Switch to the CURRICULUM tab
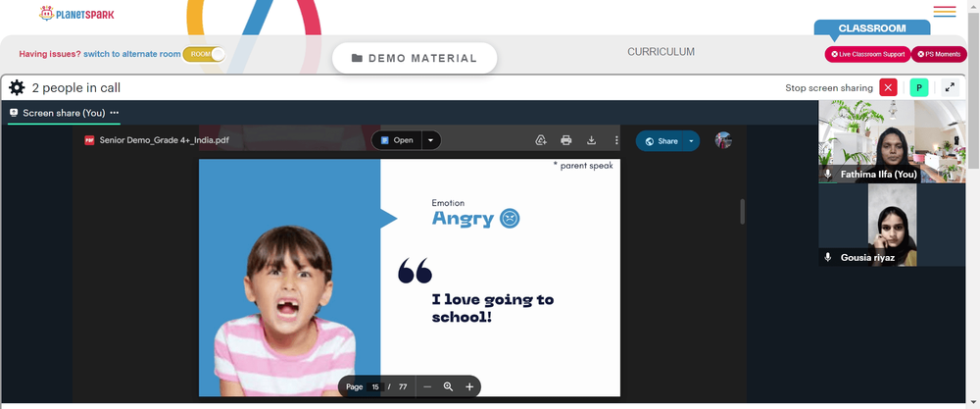980x409 pixels. pyautogui.click(x=661, y=52)
